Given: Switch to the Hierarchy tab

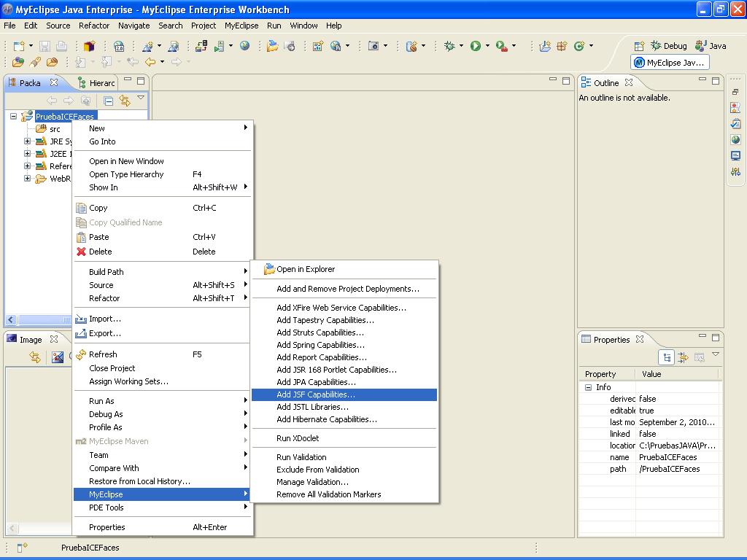Looking at the screenshot, I should [x=97, y=83].
